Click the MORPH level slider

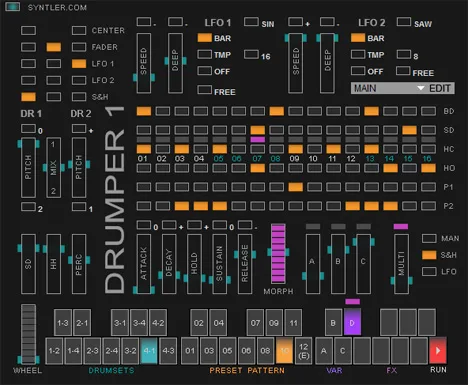(x=278, y=254)
